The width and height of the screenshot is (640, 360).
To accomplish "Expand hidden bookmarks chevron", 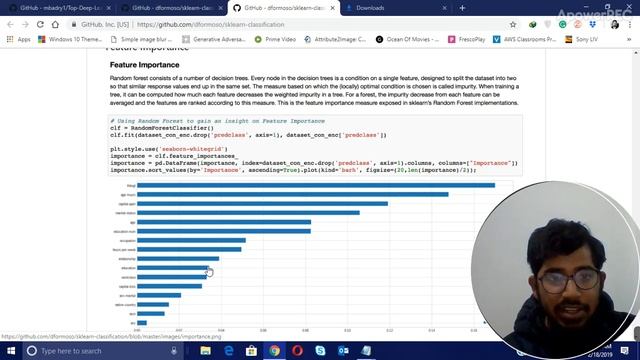I will (x=629, y=39).
